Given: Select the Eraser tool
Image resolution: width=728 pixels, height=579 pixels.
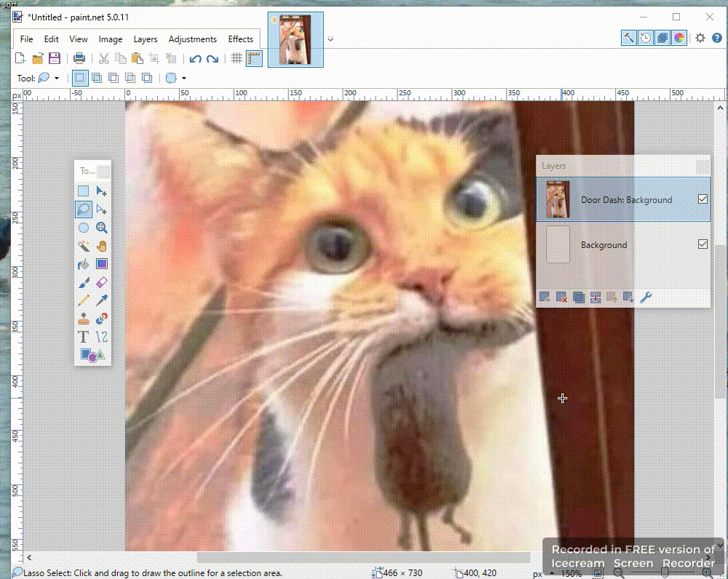Looking at the screenshot, I should [x=101, y=282].
